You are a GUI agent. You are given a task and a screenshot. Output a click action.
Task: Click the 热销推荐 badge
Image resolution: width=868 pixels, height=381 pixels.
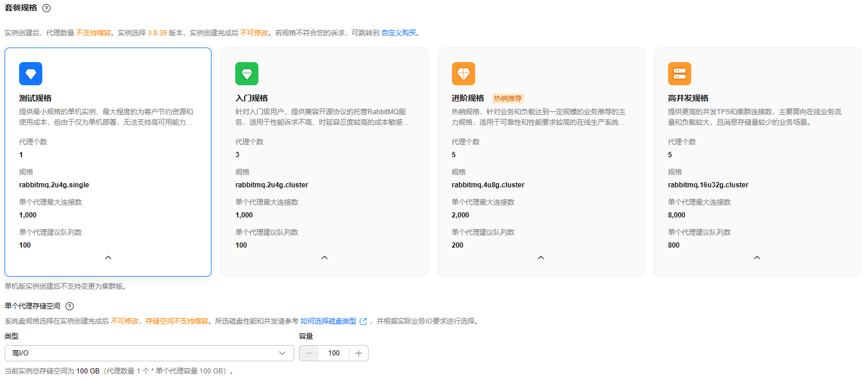pyautogui.click(x=508, y=99)
